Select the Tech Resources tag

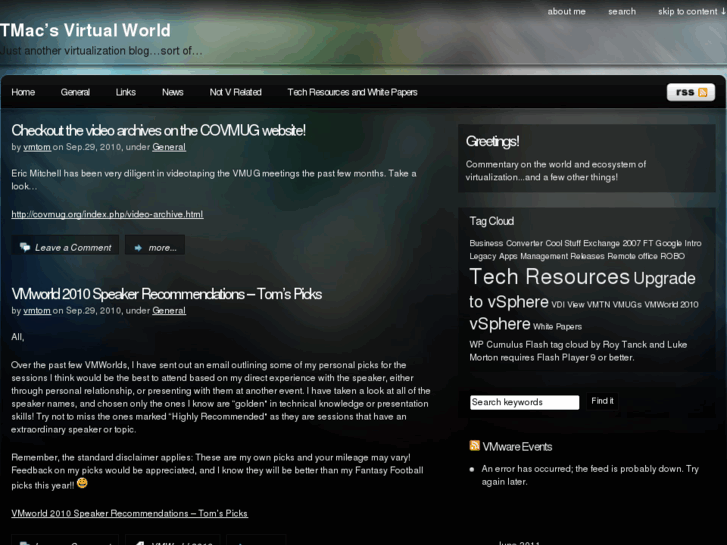point(549,277)
